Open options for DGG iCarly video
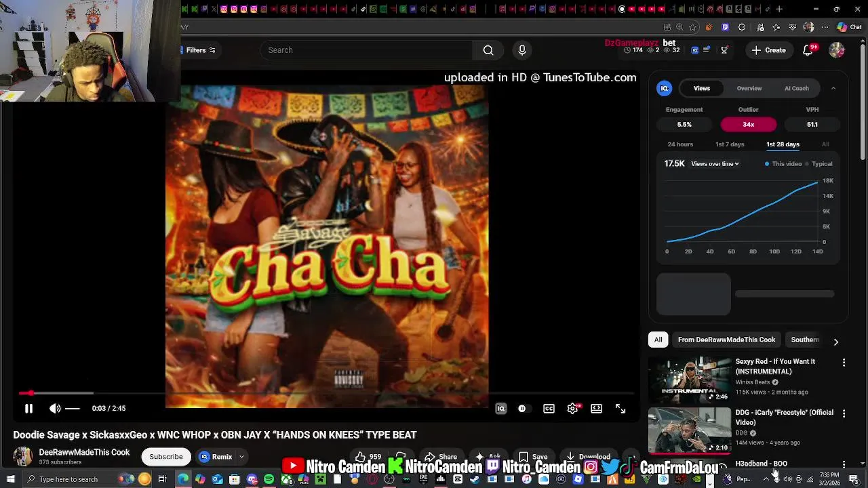This screenshot has width=868, height=488. pyautogui.click(x=844, y=413)
